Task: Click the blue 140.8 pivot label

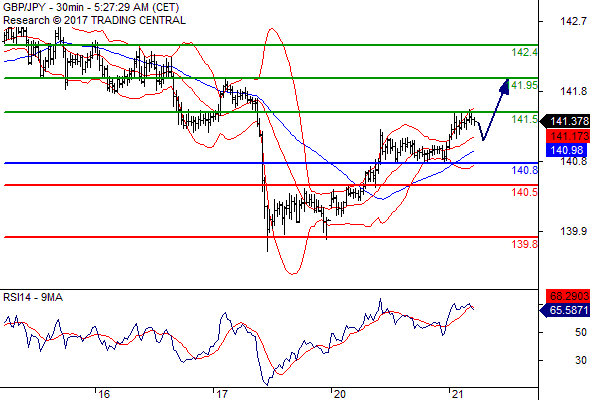Action: point(525,170)
